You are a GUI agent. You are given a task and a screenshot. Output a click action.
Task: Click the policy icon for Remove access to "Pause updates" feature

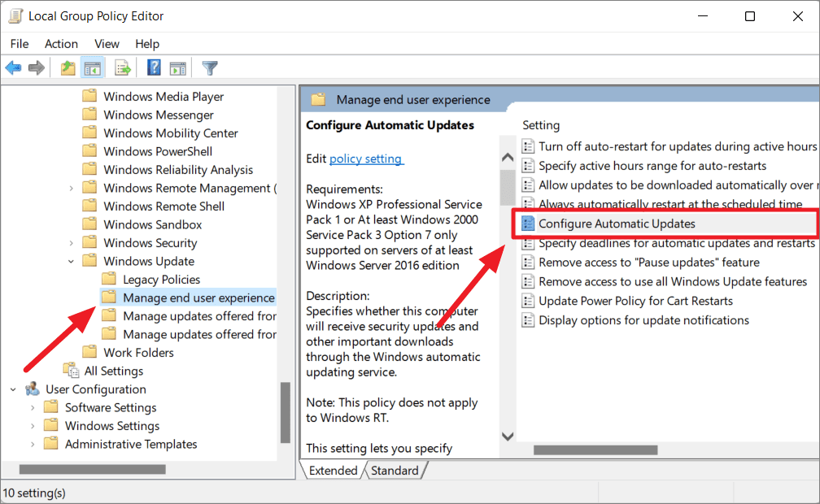click(x=528, y=262)
